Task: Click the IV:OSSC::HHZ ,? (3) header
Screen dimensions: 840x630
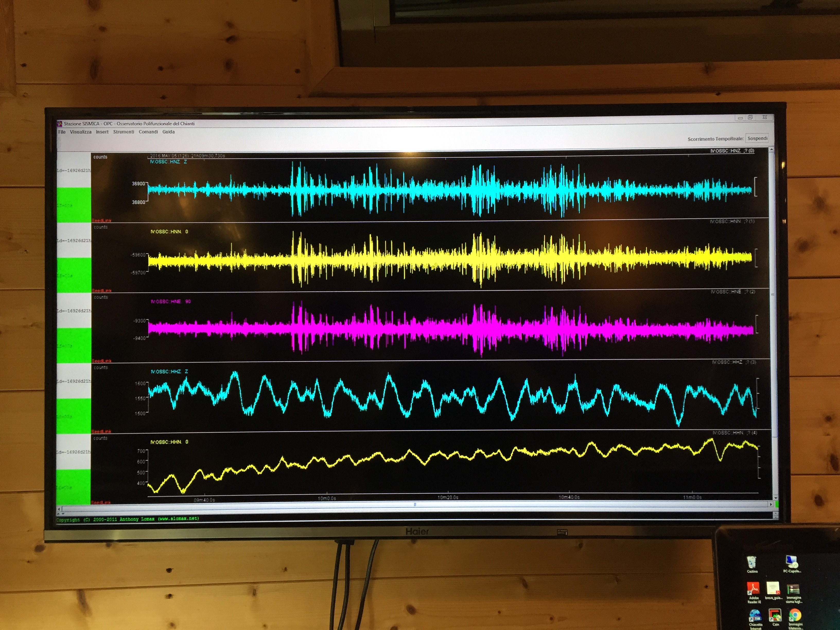Action: coord(734,362)
